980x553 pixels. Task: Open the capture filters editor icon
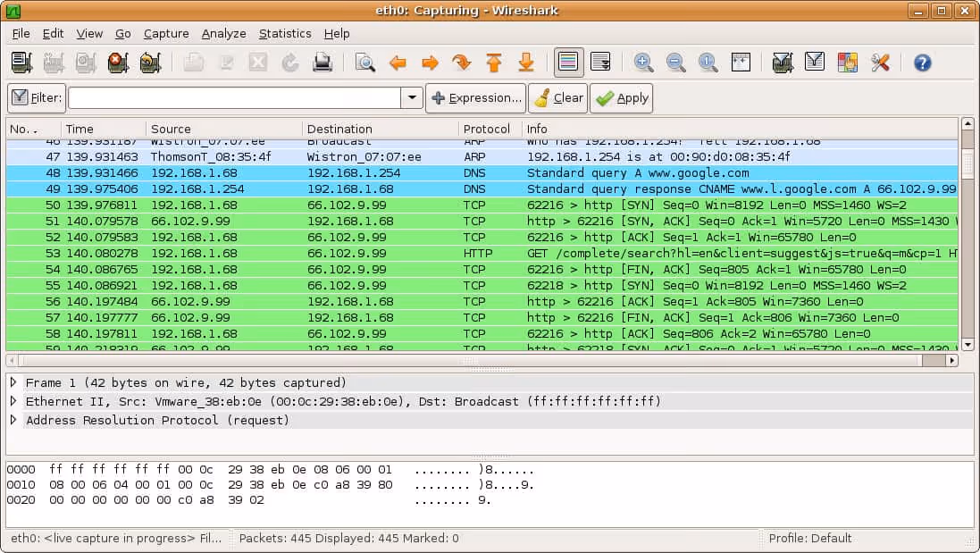coord(783,63)
